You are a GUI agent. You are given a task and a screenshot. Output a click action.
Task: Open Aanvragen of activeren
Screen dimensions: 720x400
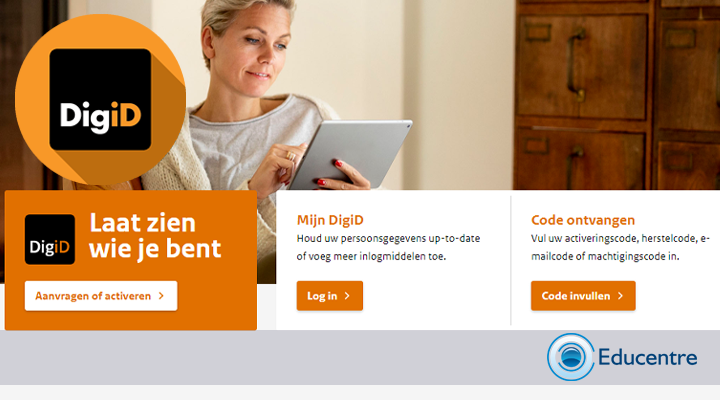[101, 296]
